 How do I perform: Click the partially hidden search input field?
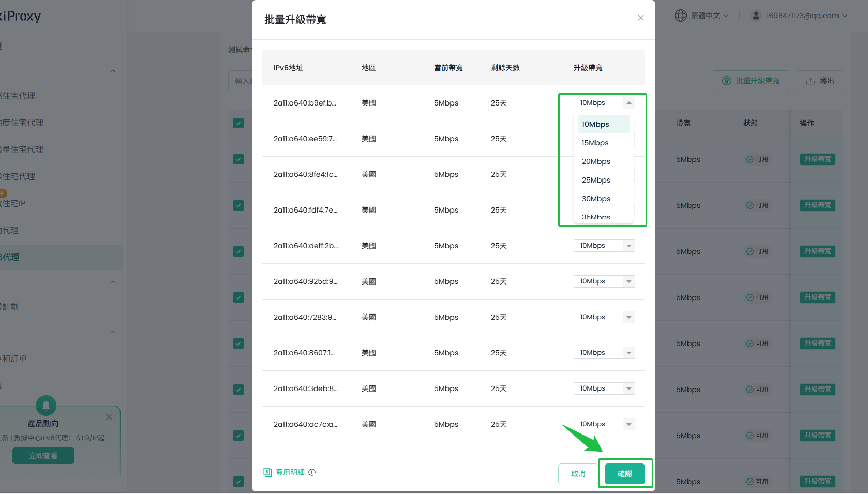click(240, 81)
